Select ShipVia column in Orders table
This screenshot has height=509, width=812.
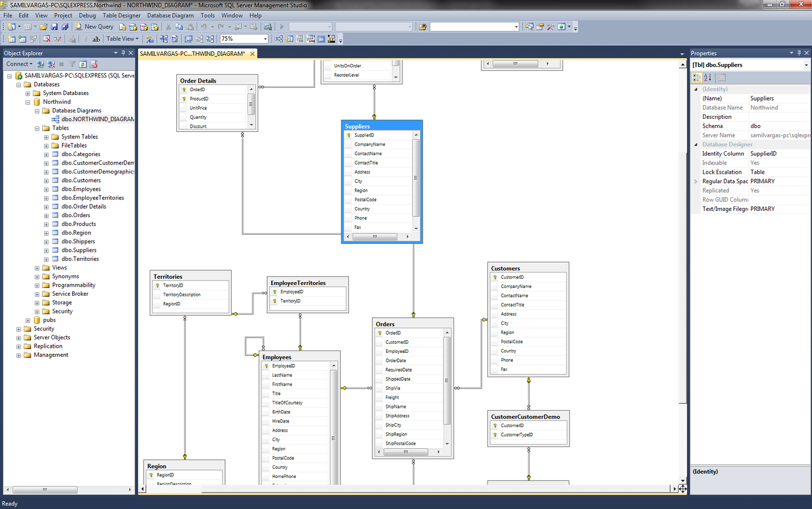coord(392,388)
